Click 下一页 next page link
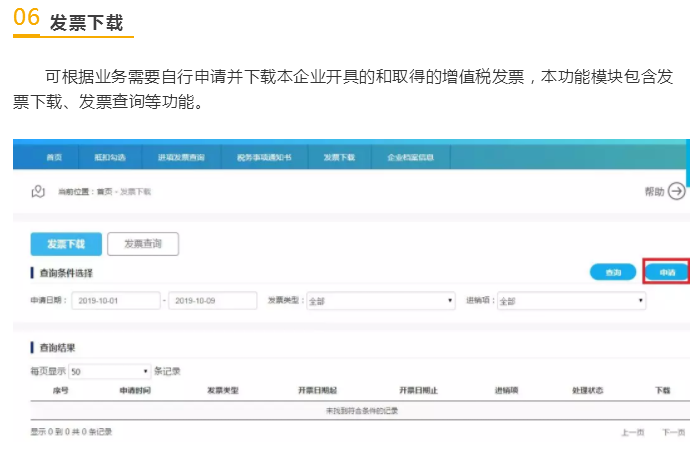 [673, 432]
